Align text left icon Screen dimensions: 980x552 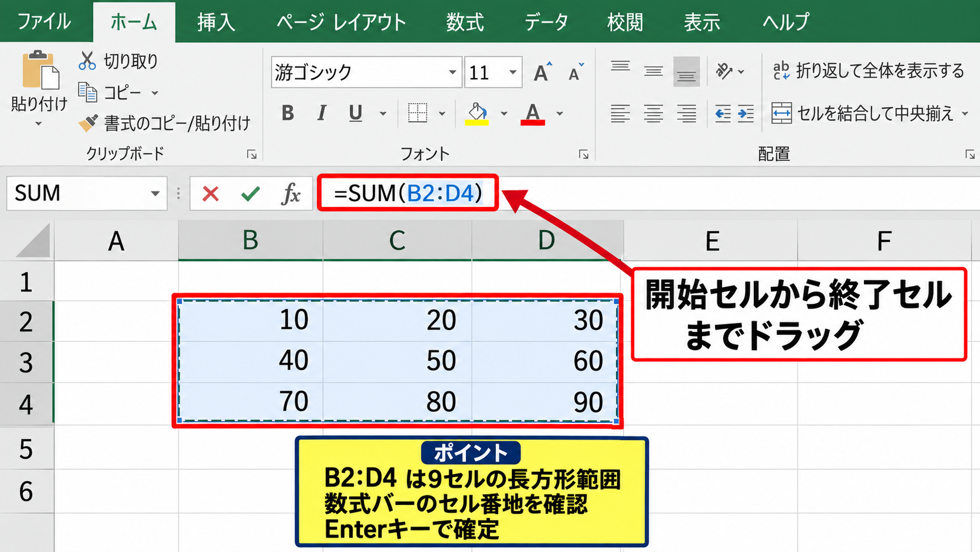[620, 113]
